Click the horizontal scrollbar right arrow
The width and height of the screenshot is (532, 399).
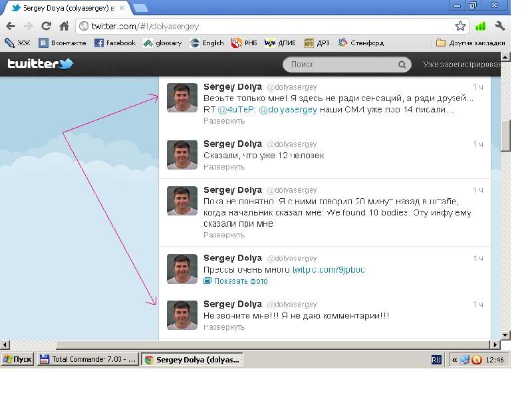click(495, 344)
